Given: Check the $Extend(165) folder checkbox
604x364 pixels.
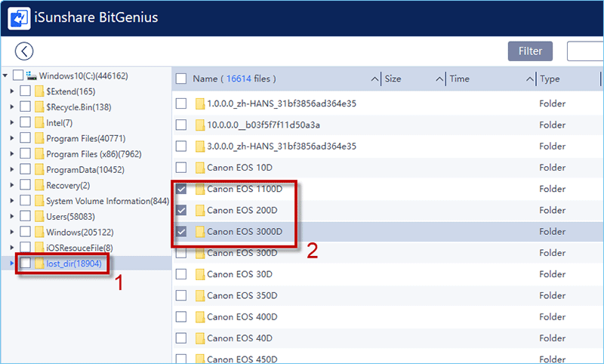Looking at the screenshot, I should click(25, 91).
